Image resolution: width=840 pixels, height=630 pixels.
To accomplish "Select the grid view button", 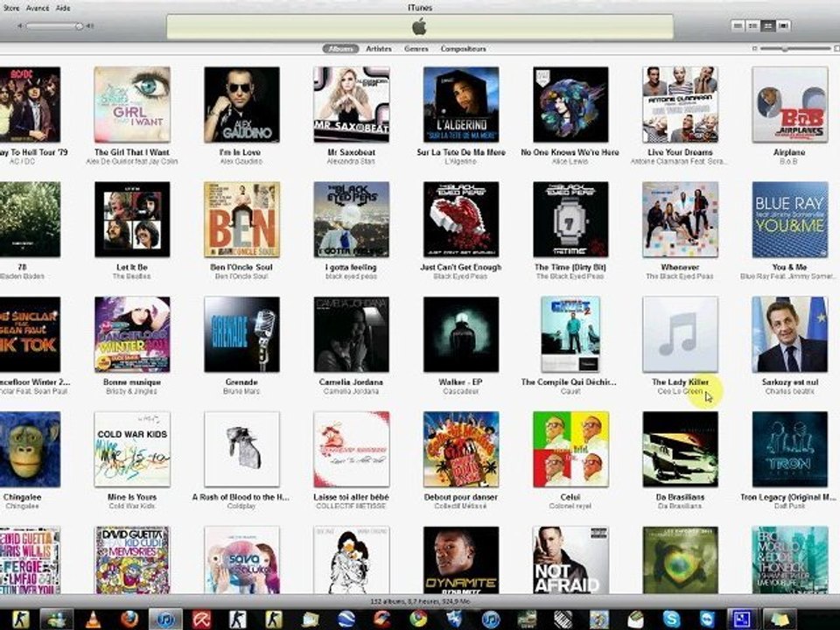I will pyautogui.click(x=768, y=25).
